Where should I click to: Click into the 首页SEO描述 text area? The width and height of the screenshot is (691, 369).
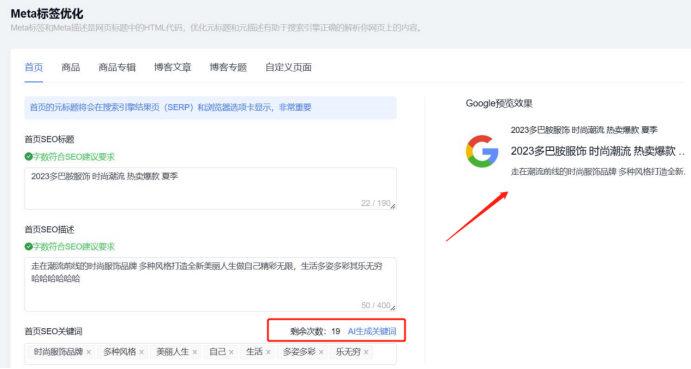210,284
